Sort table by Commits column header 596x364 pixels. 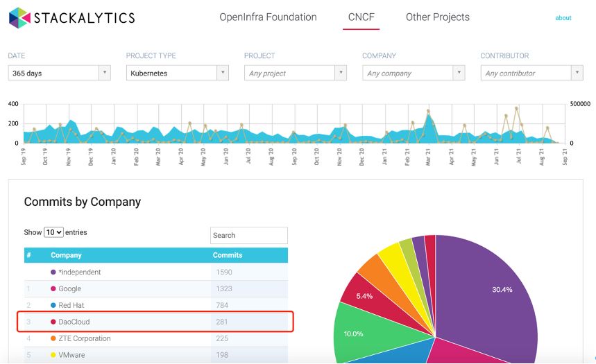(228, 255)
